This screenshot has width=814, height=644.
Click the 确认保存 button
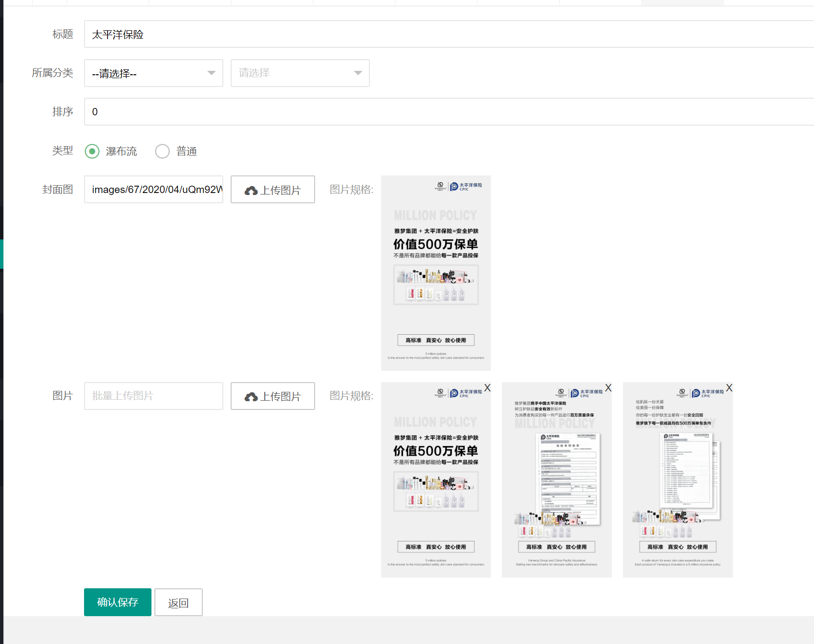click(x=118, y=602)
